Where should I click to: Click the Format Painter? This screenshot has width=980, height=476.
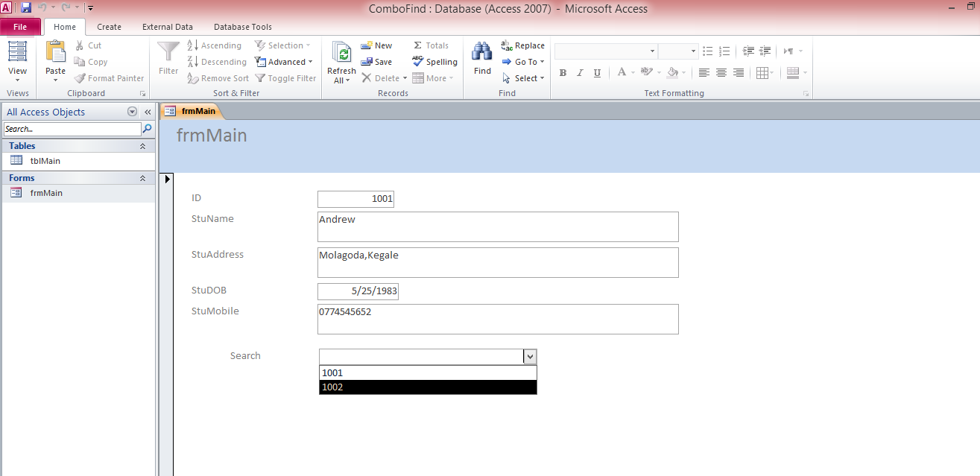point(110,77)
